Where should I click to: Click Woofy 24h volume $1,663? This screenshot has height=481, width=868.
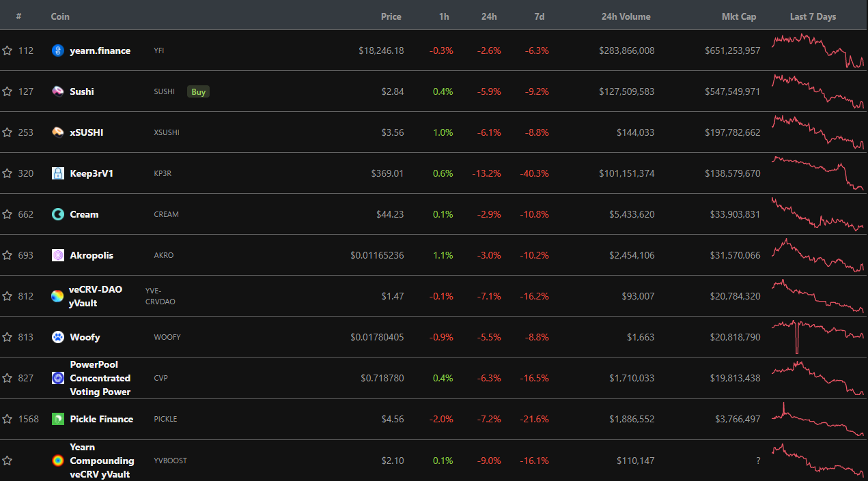pyautogui.click(x=640, y=337)
